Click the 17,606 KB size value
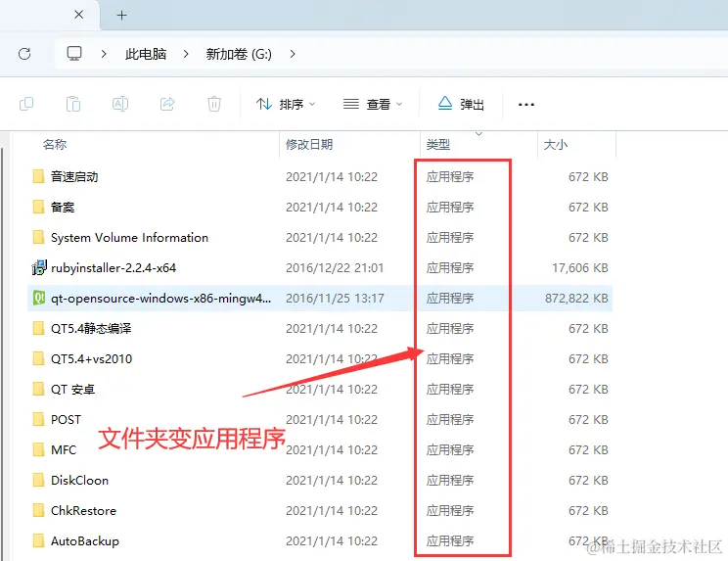This screenshot has width=728, height=561. (x=580, y=268)
